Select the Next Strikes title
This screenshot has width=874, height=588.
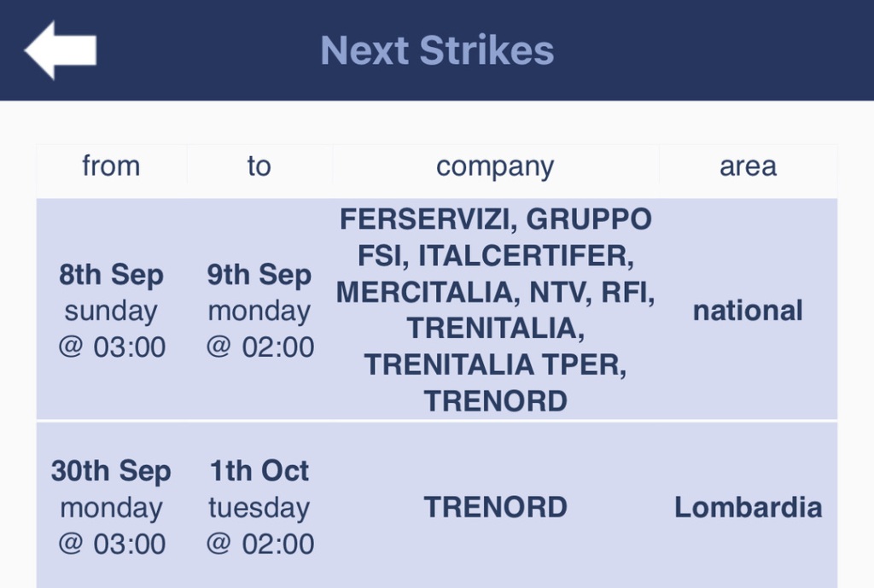pyautogui.click(x=437, y=50)
